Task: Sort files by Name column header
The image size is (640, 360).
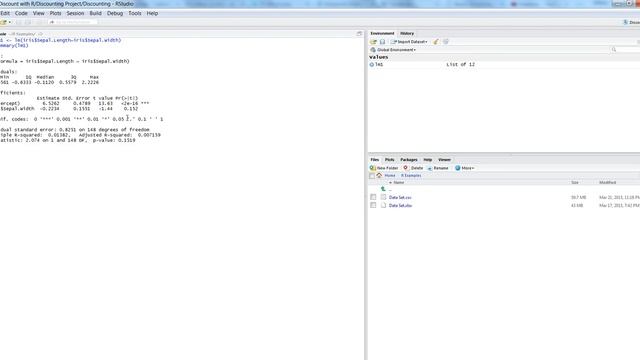Action: pos(398,182)
